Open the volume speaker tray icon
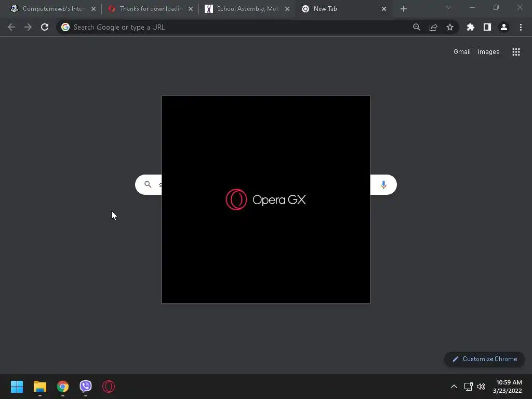This screenshot has height=399, width=532. point(481,387)
